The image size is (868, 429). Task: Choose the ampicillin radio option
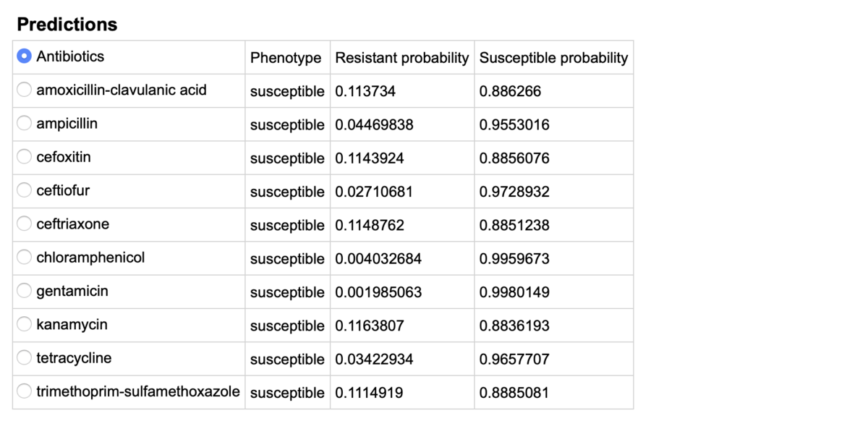tap(25, 124)
